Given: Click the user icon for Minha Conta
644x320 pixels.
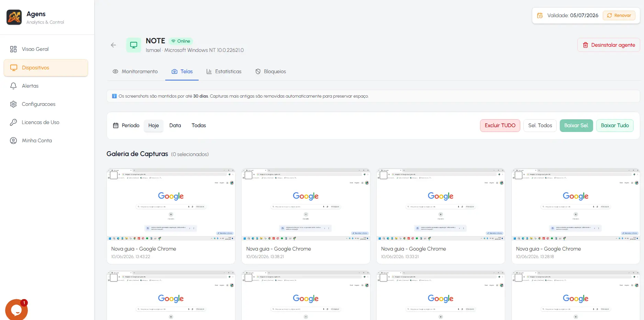Looking at the screenshot, I should (13, 141).
